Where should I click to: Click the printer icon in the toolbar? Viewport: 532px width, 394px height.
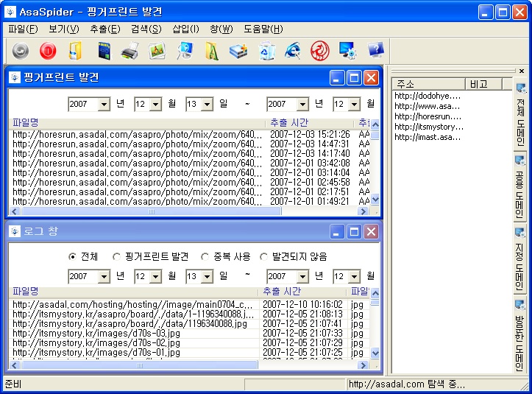[130, 52]
